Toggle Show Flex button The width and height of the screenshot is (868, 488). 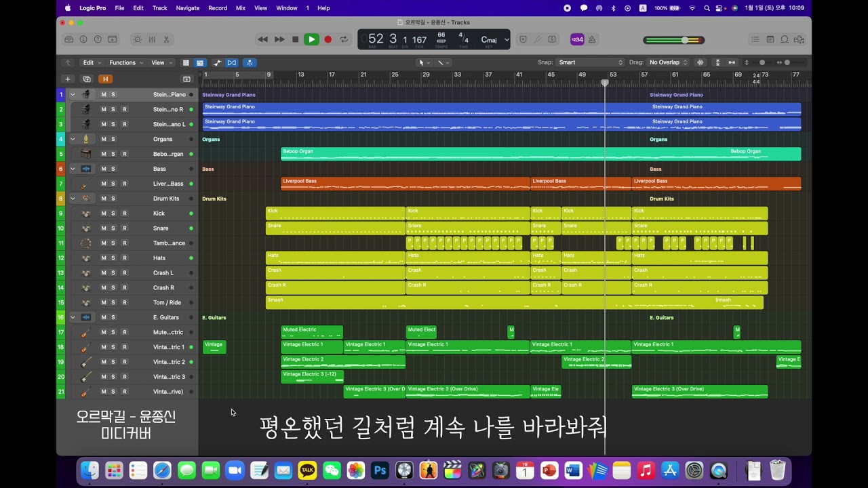point(232,62)
